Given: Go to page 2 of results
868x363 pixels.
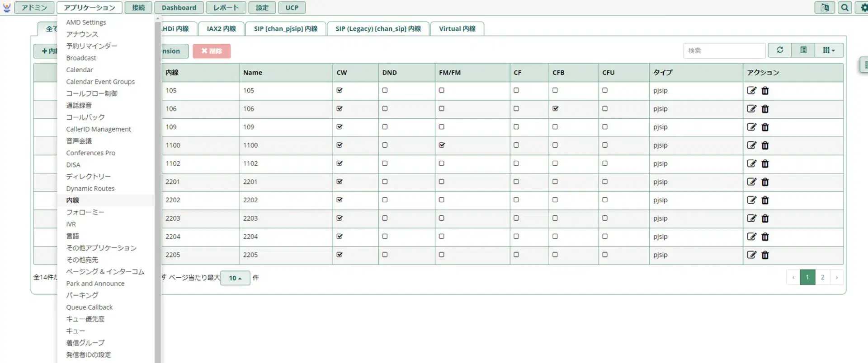Looking at the screenshot, I should (x=822, y=277).
